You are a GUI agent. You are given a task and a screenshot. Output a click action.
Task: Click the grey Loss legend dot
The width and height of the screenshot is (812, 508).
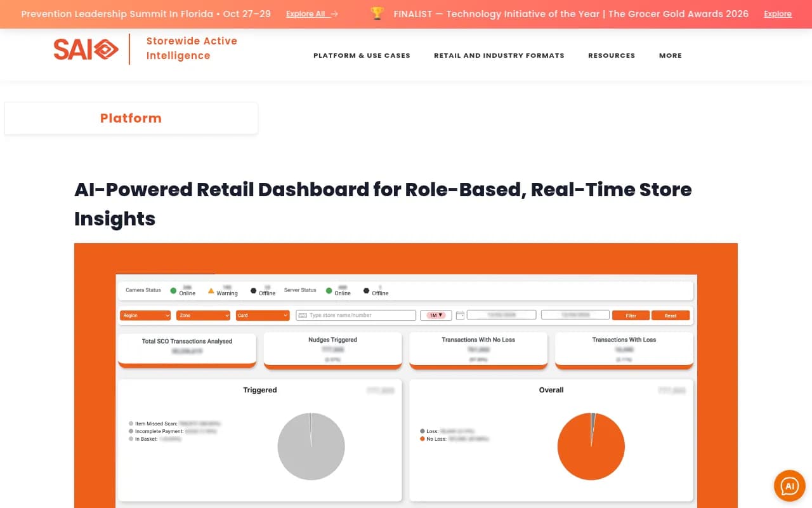click(x=422, y=431)
